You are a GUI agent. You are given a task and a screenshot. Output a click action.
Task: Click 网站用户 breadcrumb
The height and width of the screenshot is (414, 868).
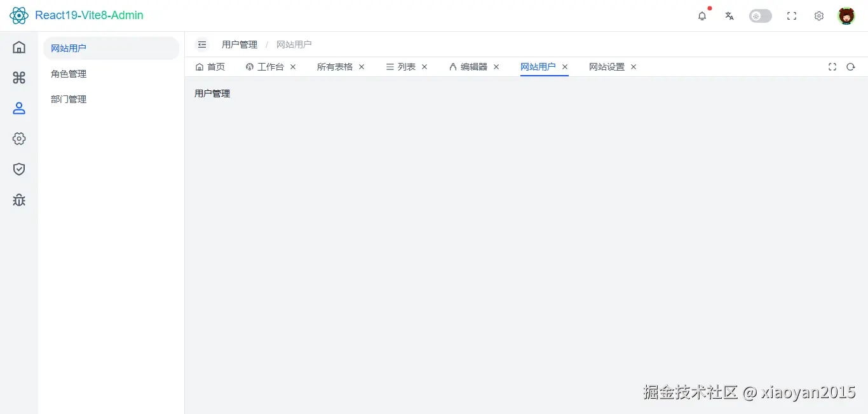point(294,45)
